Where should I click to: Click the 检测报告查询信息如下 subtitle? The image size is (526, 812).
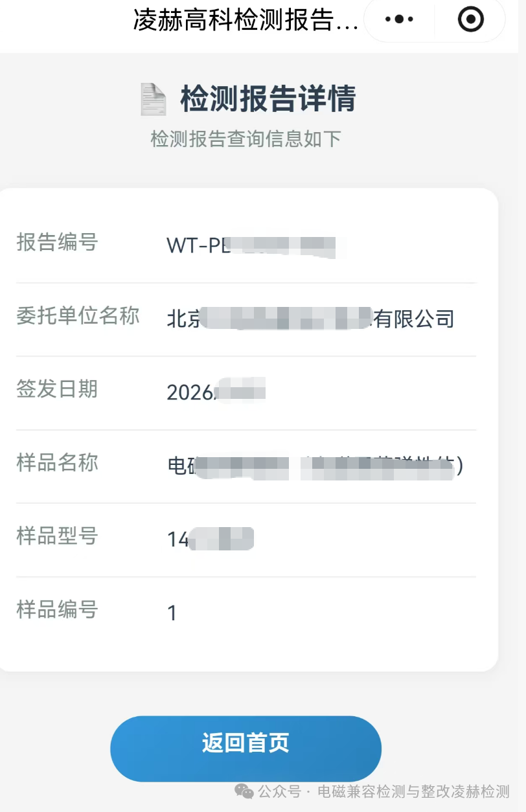click(246, 139)
